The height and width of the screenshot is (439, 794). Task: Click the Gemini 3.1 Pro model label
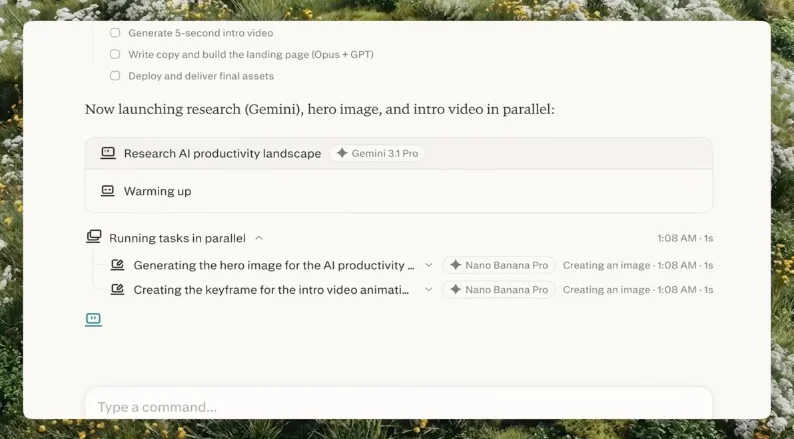click(x=384, y=154)
